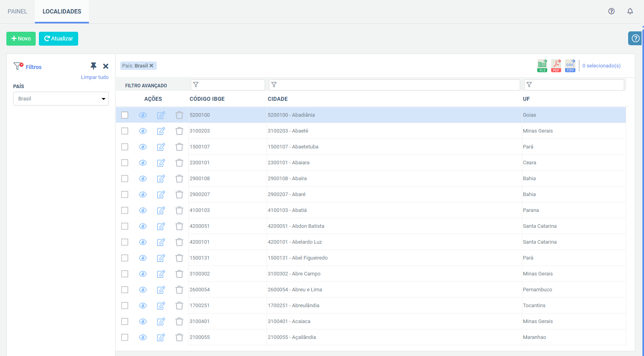The width and height of the screenshot is (644, 356).
Task: Delete the Abaré row
Action: pos(179,194)
